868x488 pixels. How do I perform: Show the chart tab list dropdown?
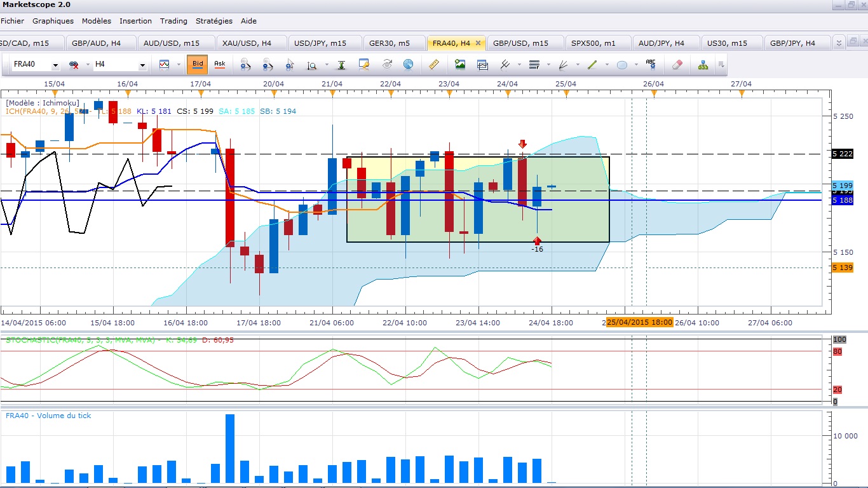click(x=839, y=43)
